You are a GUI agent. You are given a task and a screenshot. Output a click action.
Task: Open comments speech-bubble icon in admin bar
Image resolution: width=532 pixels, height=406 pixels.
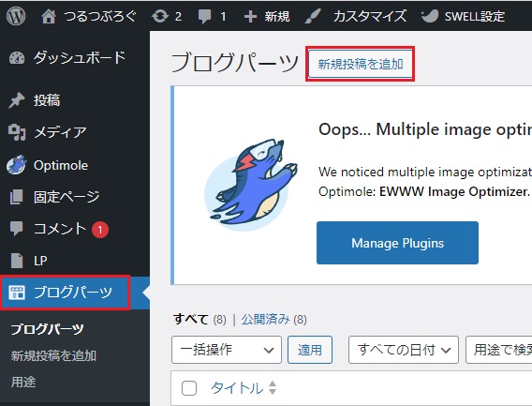[204, 16]
